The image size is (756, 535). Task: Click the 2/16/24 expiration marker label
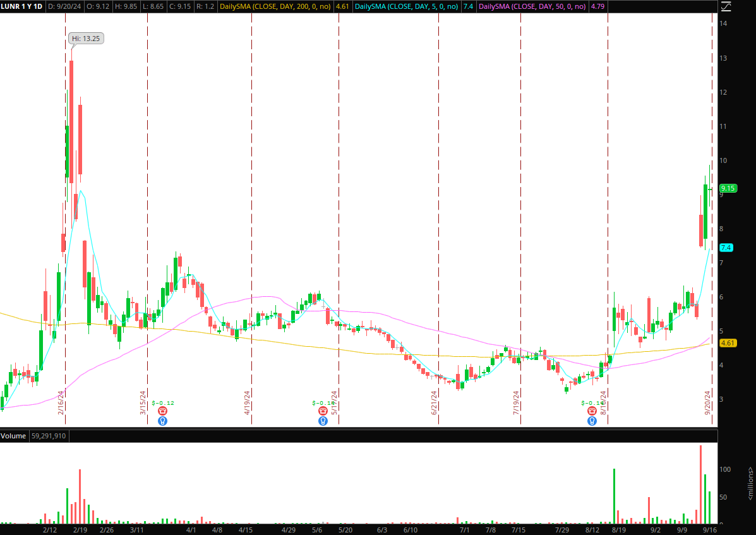pyautogui.click(x=61, y=402)
